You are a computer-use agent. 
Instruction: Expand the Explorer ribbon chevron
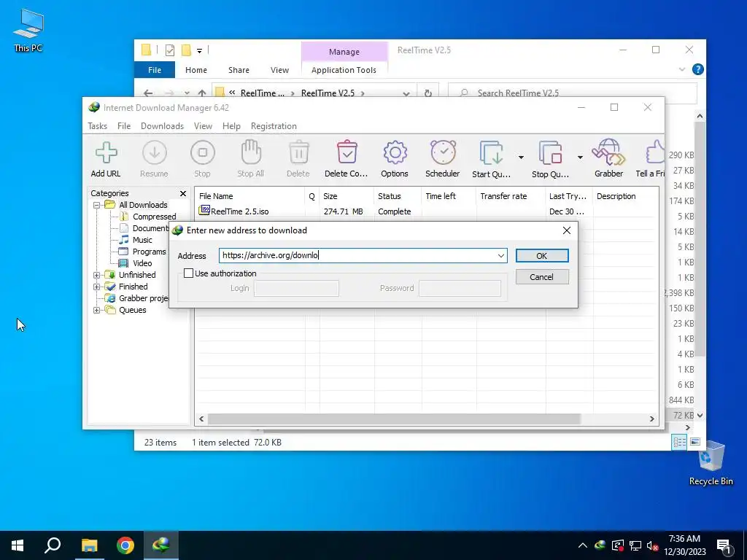tap(682, 69)
